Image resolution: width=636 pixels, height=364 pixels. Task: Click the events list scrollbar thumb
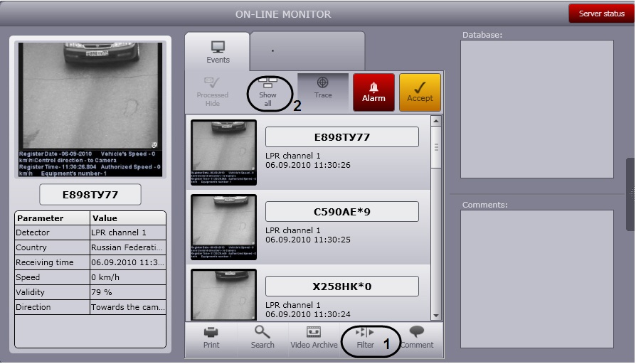click(436, 146)
